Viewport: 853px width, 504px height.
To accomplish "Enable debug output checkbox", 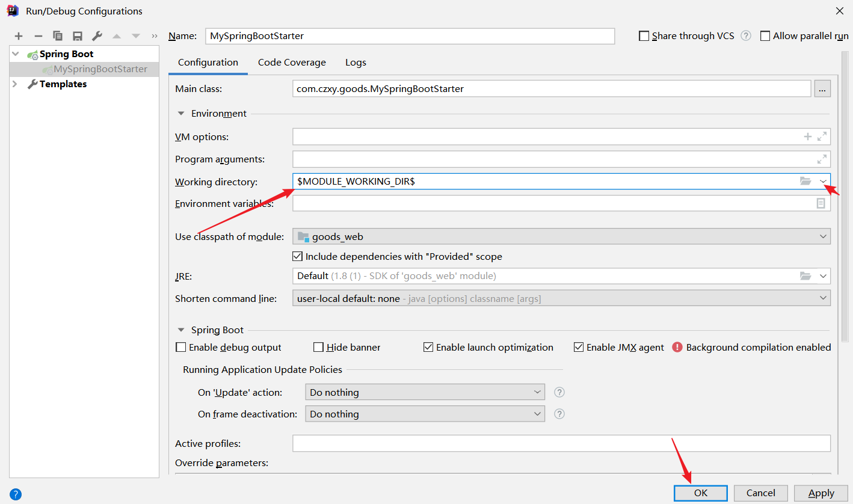I will click(180, 347).
